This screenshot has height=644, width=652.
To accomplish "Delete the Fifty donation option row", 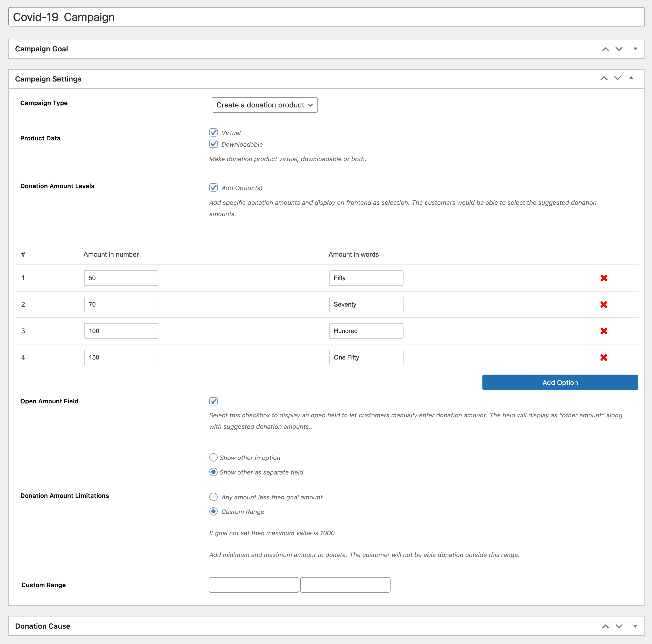I will [603, 278].
